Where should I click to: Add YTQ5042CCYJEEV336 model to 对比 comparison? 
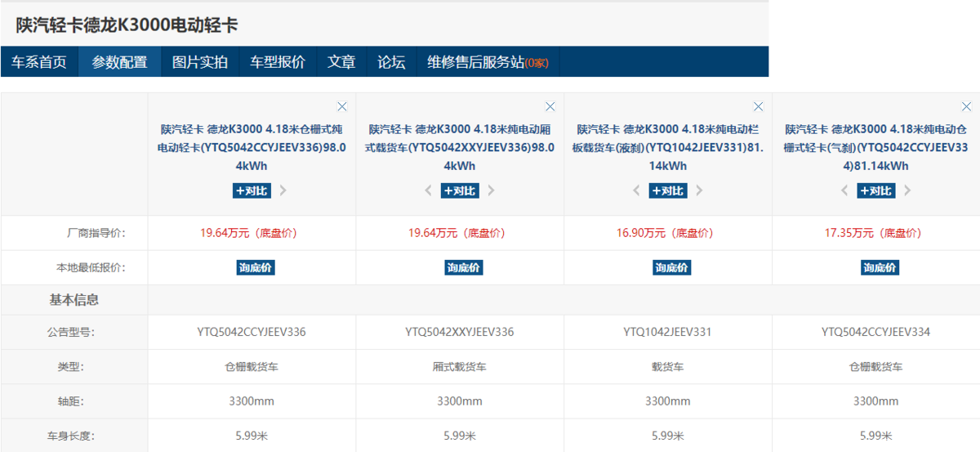tap(252, 190)
